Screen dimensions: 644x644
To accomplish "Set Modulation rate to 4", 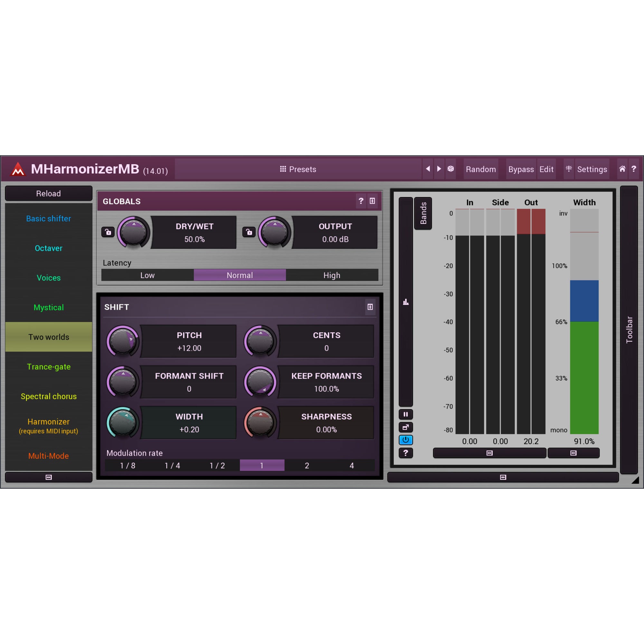I will tap(352, 466).
